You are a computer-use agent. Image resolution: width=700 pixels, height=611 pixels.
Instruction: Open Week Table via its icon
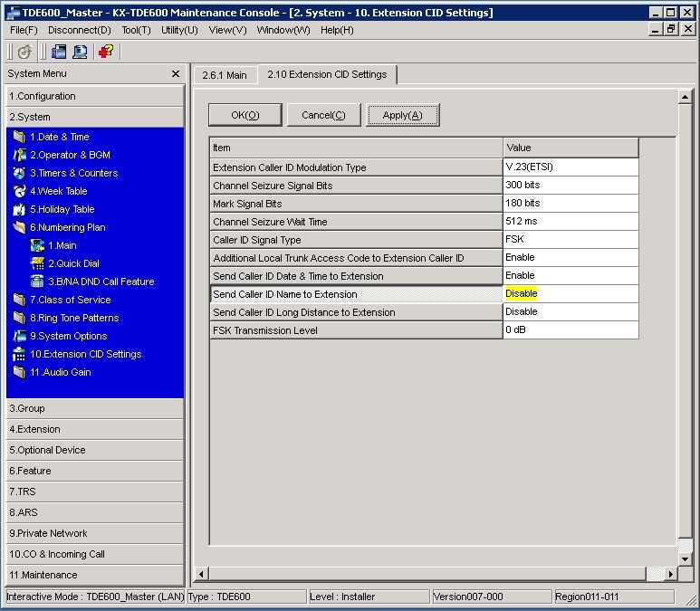click(19, 191)
